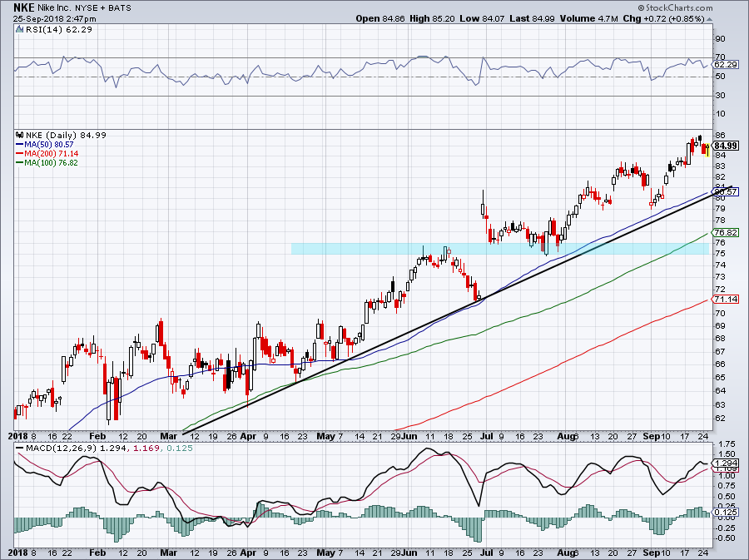Click the 'Jul' date label under the price panel
This screenshot has width=749, height=560.
486,436
